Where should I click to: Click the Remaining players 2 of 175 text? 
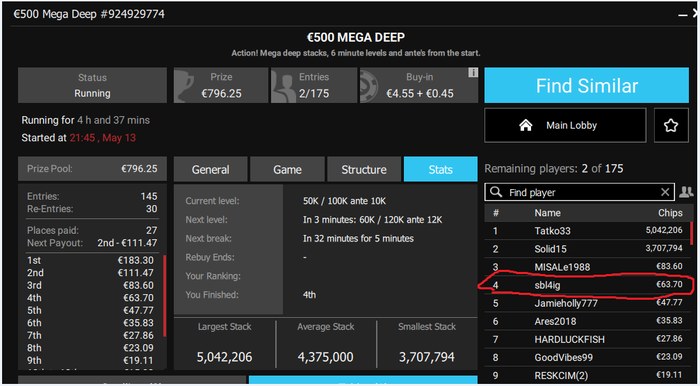point(554,169)
